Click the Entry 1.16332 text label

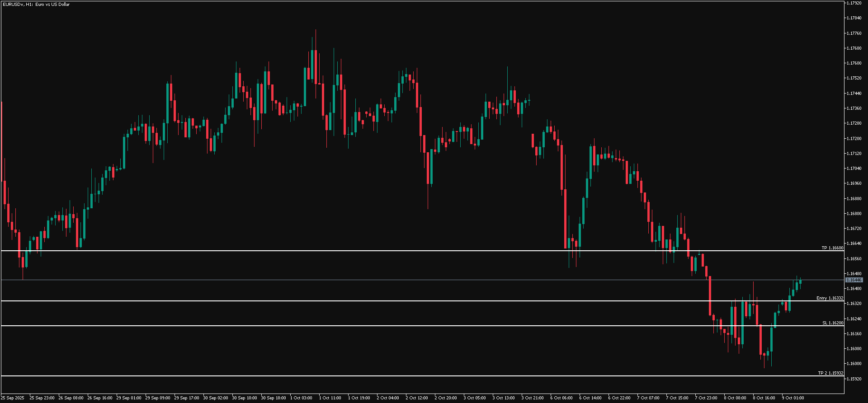[x=830, y=298]
